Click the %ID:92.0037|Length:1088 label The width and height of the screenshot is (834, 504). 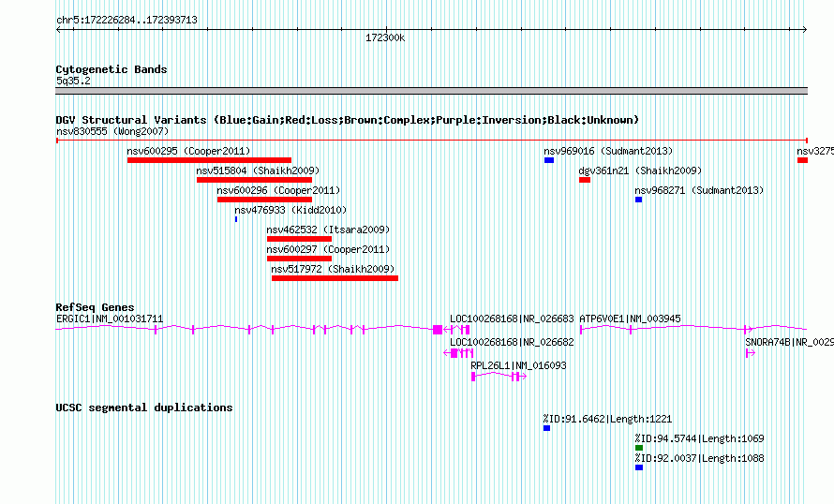(699, 458)
